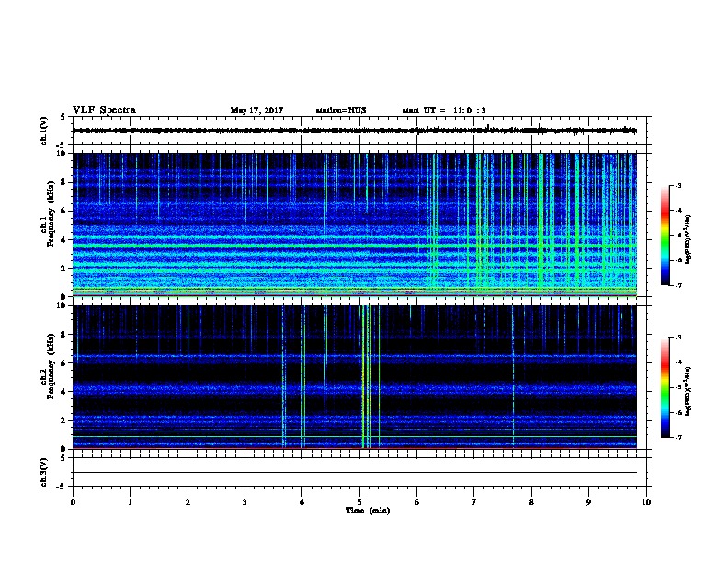Click the time axis tick label "10"
The width and height of the screenshot is (728, 563).
click(x=646, y=501)
